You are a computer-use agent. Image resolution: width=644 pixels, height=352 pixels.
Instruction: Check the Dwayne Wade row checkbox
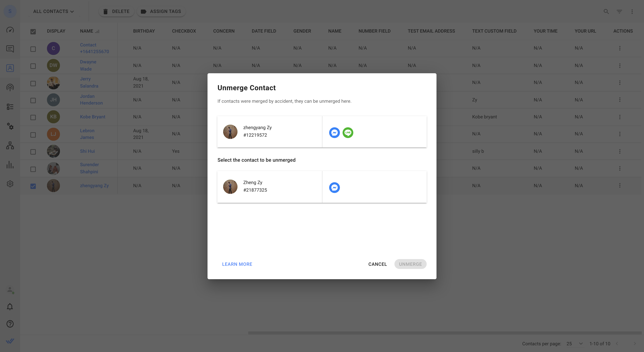33,66
